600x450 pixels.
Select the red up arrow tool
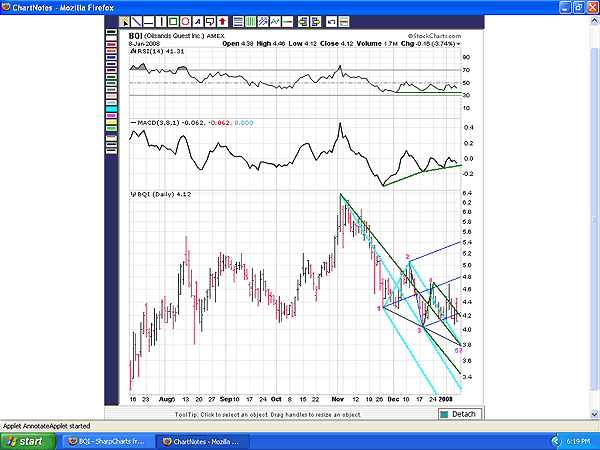pyautogui.click(x=222, y=20)
